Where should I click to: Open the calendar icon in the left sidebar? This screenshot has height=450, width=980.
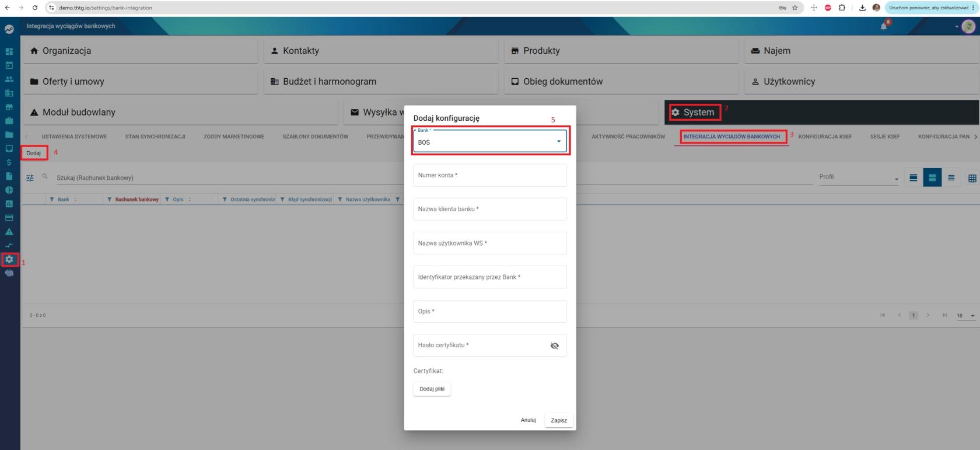(9, 65)
